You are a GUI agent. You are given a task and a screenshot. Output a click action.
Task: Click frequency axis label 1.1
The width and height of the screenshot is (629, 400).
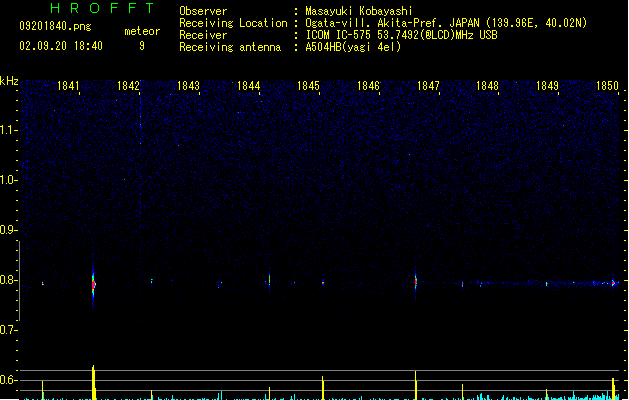8,130
